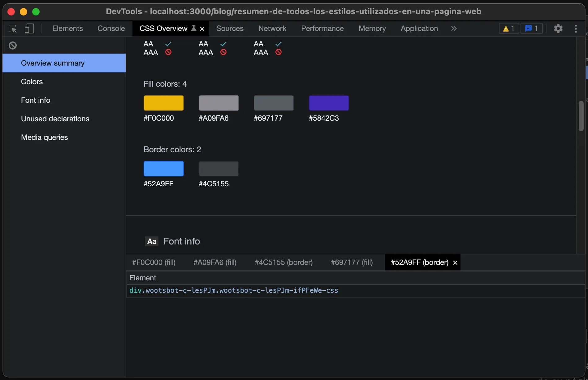Open the customize DevTools three-dot menu

pos(575,28)
